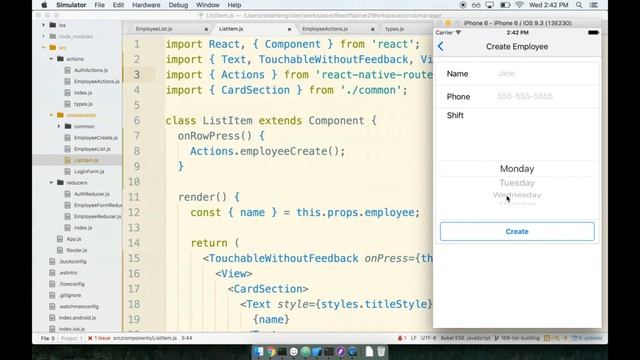This screenshot has height=360, width=640.
Task: Open EmployeeFormReducer.js in the tree
Action: 98,205
